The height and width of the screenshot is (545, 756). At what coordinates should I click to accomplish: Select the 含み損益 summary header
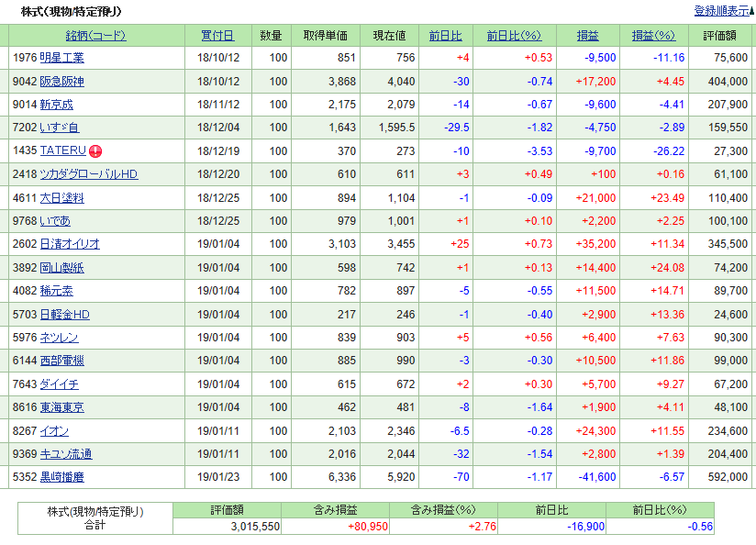[x=335, y=510]
